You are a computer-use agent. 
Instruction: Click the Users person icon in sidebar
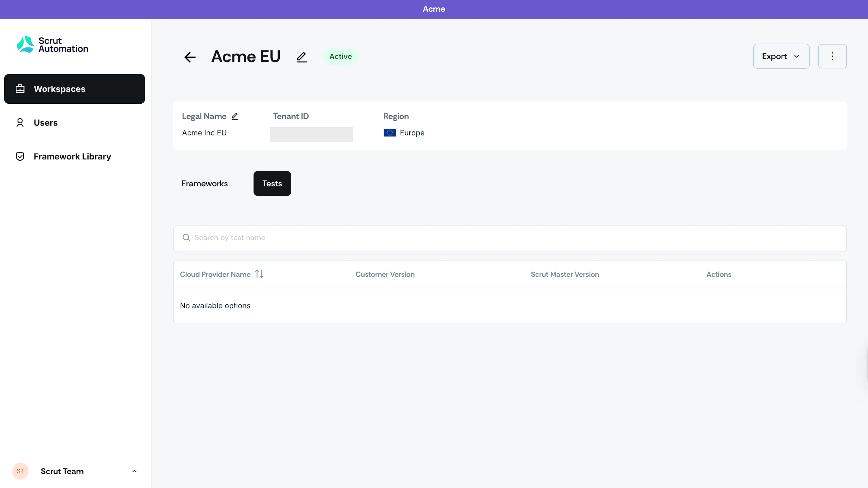click(20, 123)
